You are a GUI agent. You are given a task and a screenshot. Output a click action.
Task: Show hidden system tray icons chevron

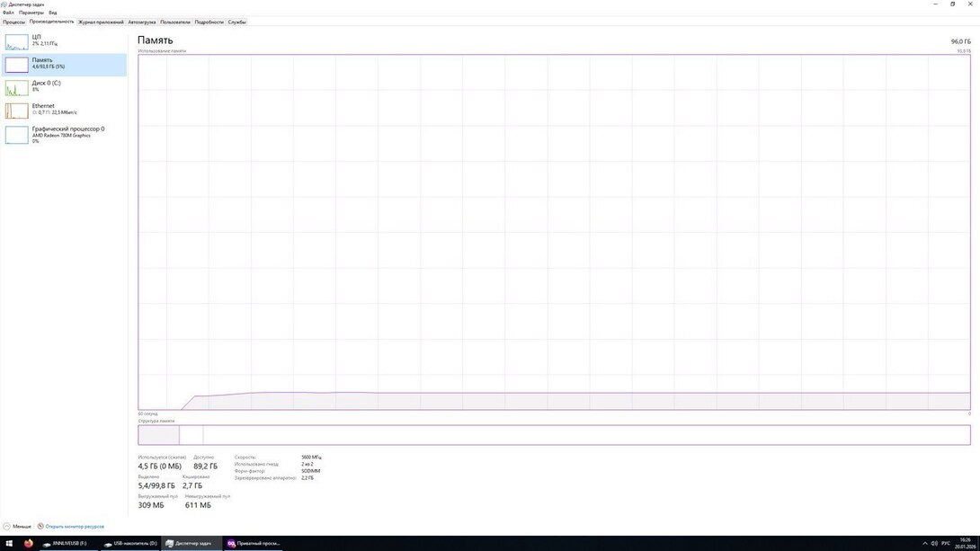(x=924, y=543)
